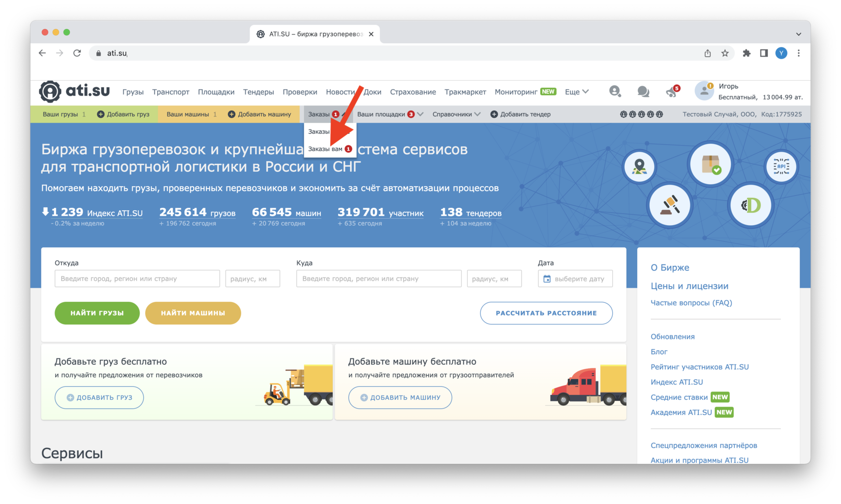Image resolution: width=841 pixels, height=504 pixels.
Task: Open Ваши машины tab
Action: 191,114
